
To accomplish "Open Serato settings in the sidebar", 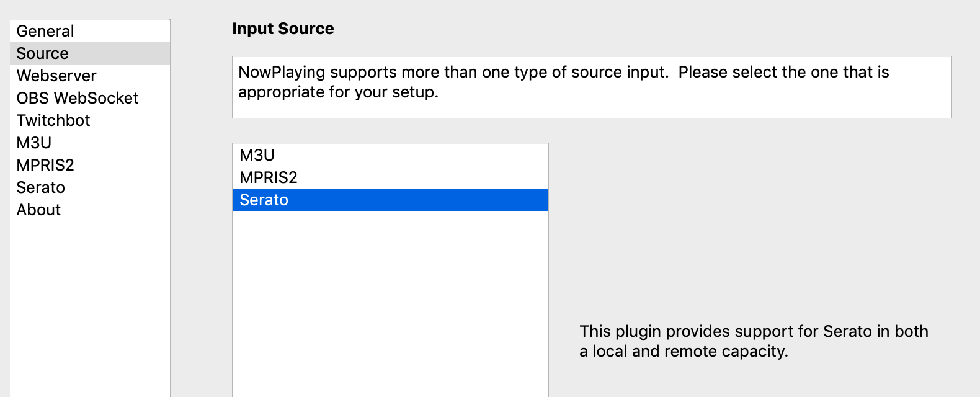I will 41,187.
